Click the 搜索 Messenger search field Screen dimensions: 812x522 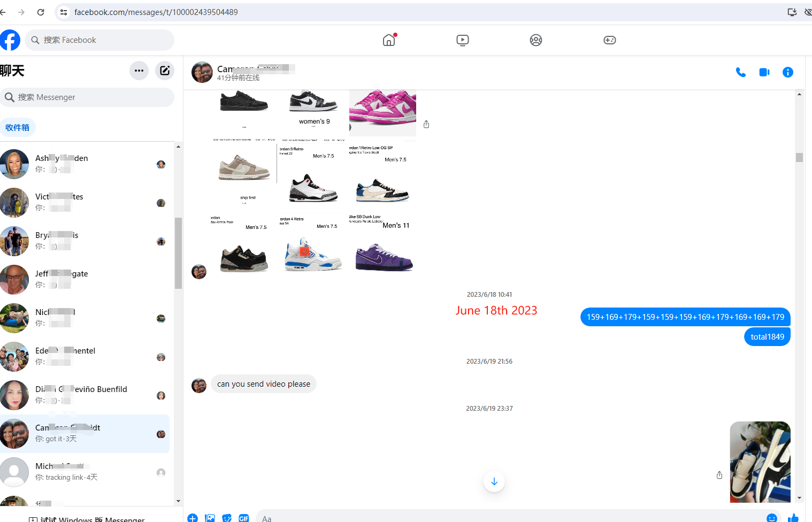pyautogui.click(x=87, y=97)
